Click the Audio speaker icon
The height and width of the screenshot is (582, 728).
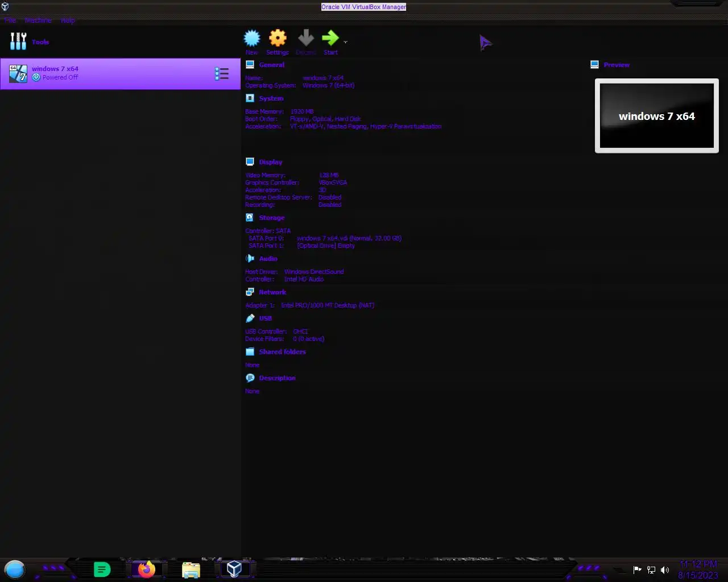pyautogui.click(x=250, y=258)
